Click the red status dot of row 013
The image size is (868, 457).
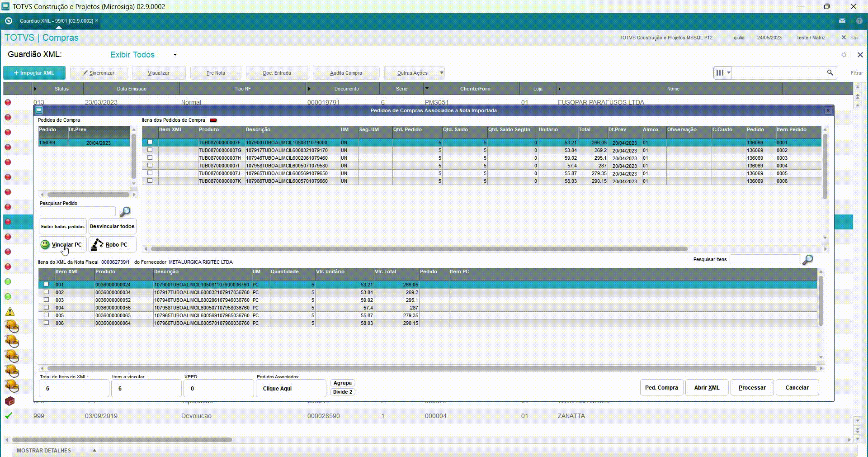[8, 102]
